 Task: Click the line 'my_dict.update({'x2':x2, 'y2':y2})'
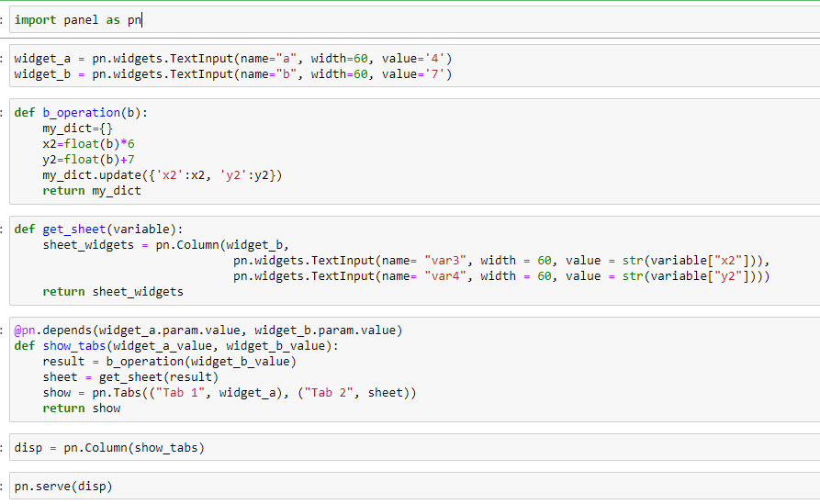[x=163, y=175]
